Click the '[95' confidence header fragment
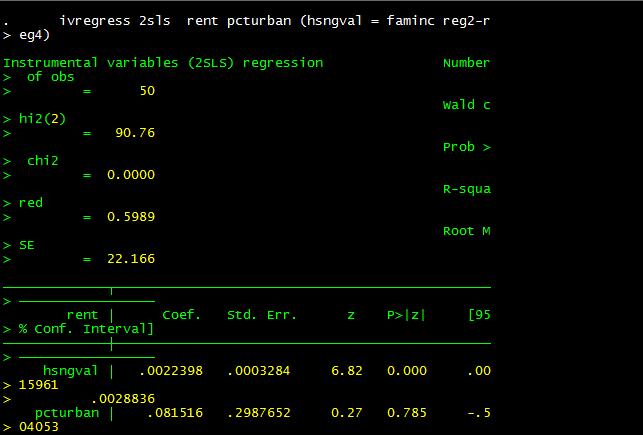 (x=479, y=315)
